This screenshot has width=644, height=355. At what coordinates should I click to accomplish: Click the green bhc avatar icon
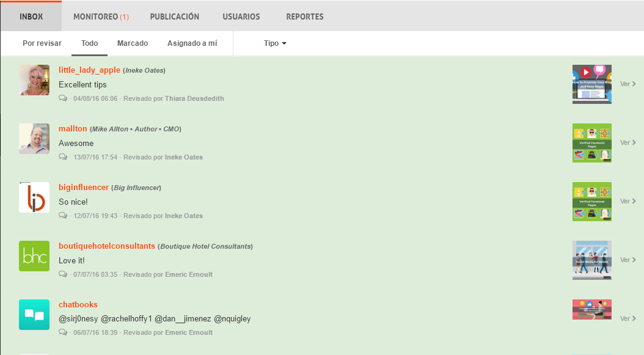click(x=34, y=256)
